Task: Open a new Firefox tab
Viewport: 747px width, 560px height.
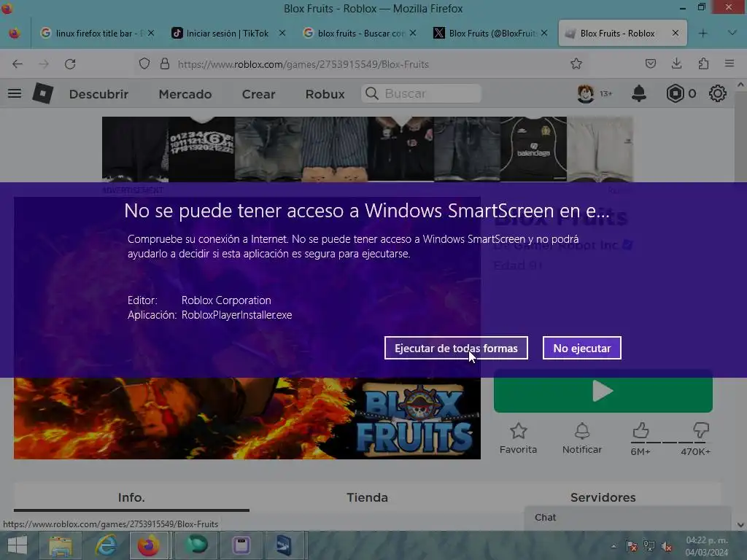Action: (703, 34)
